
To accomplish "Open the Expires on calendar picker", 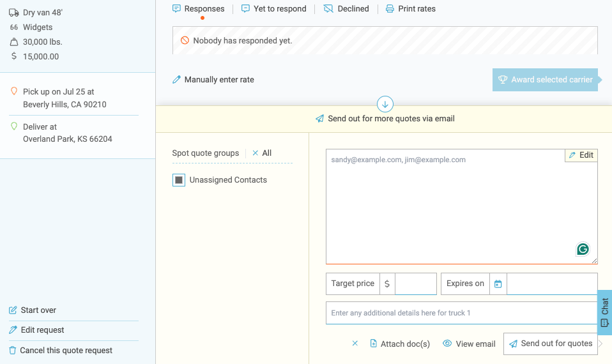I will (498, 284).
